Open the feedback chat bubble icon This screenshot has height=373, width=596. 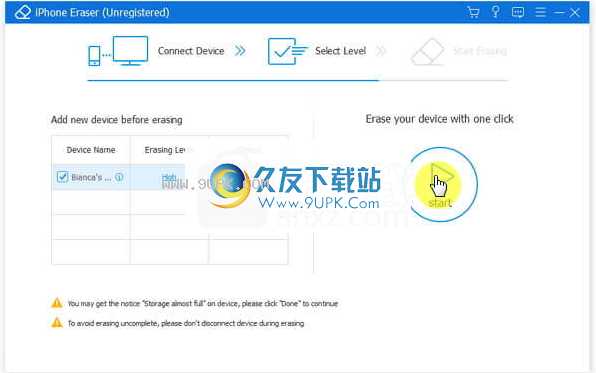coord(518,13)
